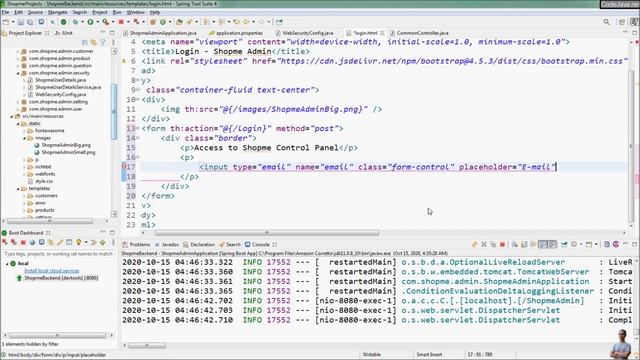Click the Save All toolbar icon
Viewport: 640px width, 360px height.
pyautogui.click(x=30, y=22)
